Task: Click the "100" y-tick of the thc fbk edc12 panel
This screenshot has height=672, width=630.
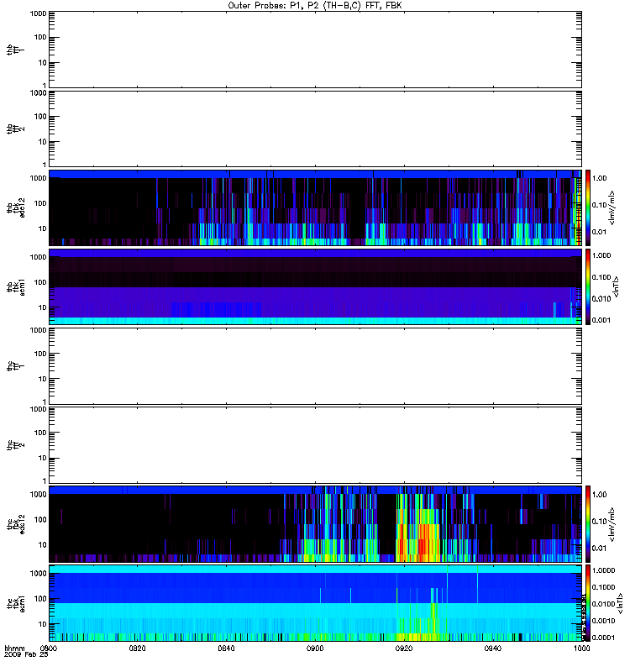Action: (x=40, y=520)
